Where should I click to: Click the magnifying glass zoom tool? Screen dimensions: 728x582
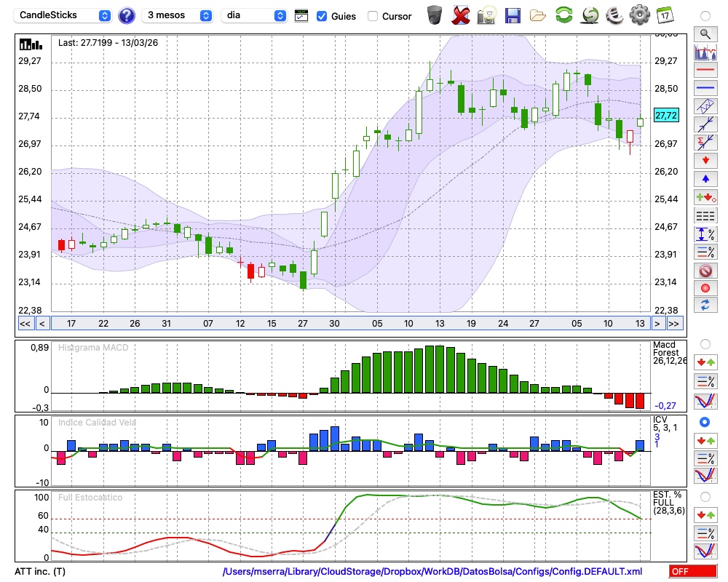coord(705,33)
